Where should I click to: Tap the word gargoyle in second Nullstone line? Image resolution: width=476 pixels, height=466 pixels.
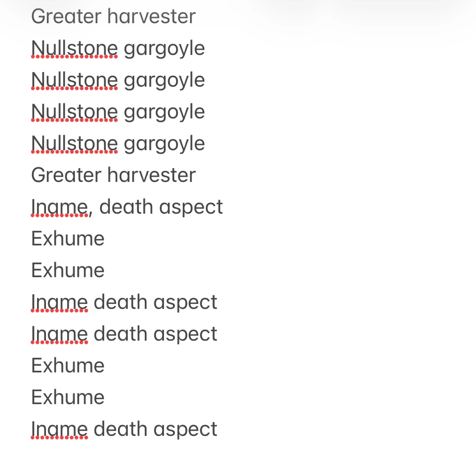(164, 81)
